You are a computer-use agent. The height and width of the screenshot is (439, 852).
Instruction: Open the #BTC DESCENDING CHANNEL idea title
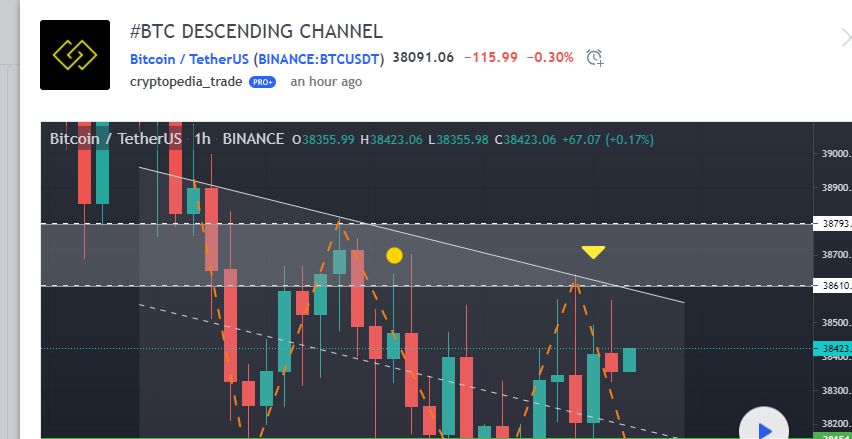point(256,32)
